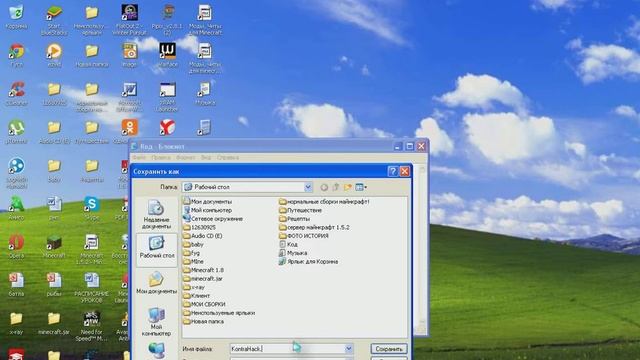Click the Сохранить button

coord(389,349)
